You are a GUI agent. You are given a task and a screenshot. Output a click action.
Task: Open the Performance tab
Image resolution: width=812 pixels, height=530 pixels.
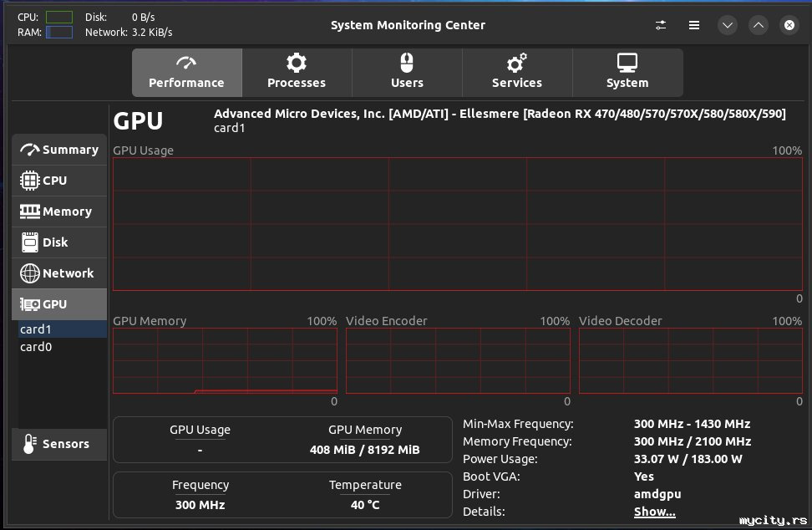tap(186, 73)
